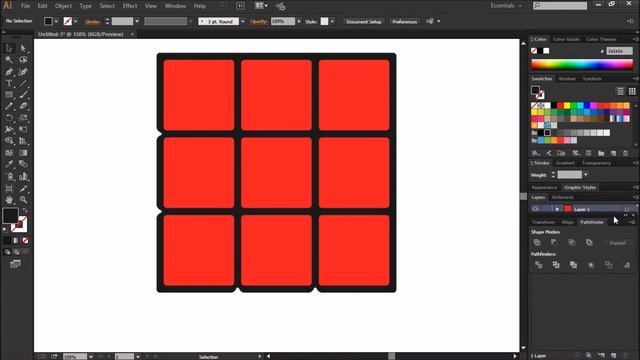Select the Selection tool (black arrow)

click(9, 48)
